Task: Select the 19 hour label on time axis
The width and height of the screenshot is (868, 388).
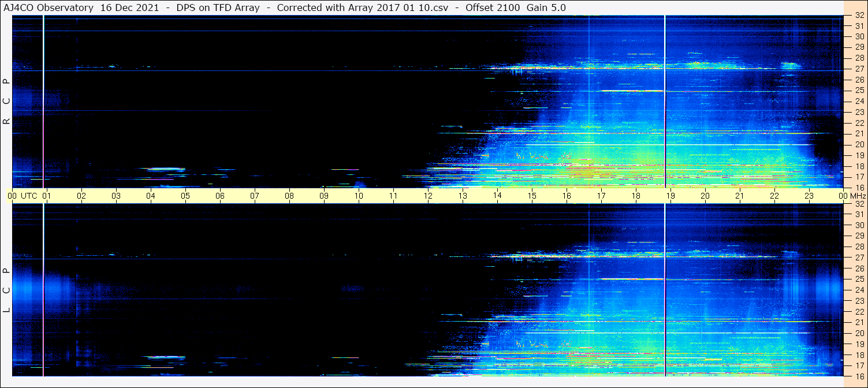Action: tap(670, 196)
